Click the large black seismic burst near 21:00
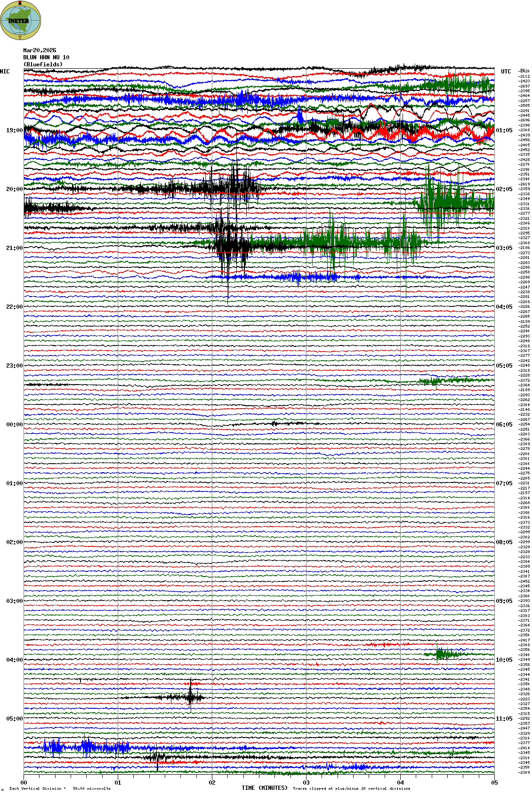The image size is (532, 795). click(x=230, y=245)
